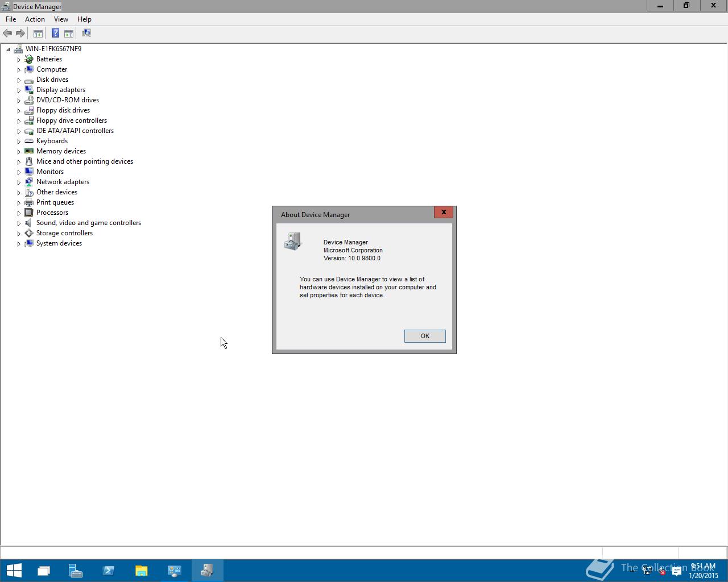Toggle the Show/Hide Action Pane toolbar icon
Image resolution: width=728 pixels, height=582 pixels.
69,33
